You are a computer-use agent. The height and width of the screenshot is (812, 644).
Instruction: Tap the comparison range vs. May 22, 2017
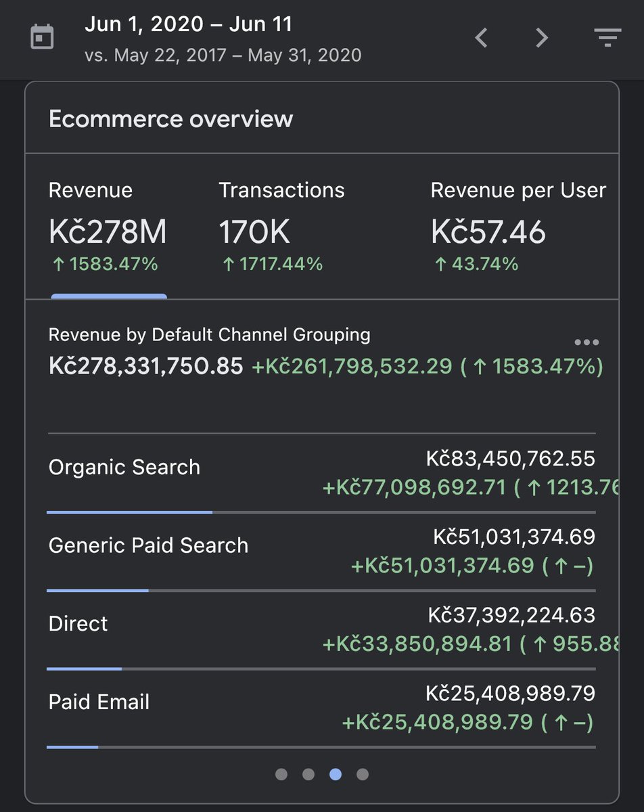[223, 54]
